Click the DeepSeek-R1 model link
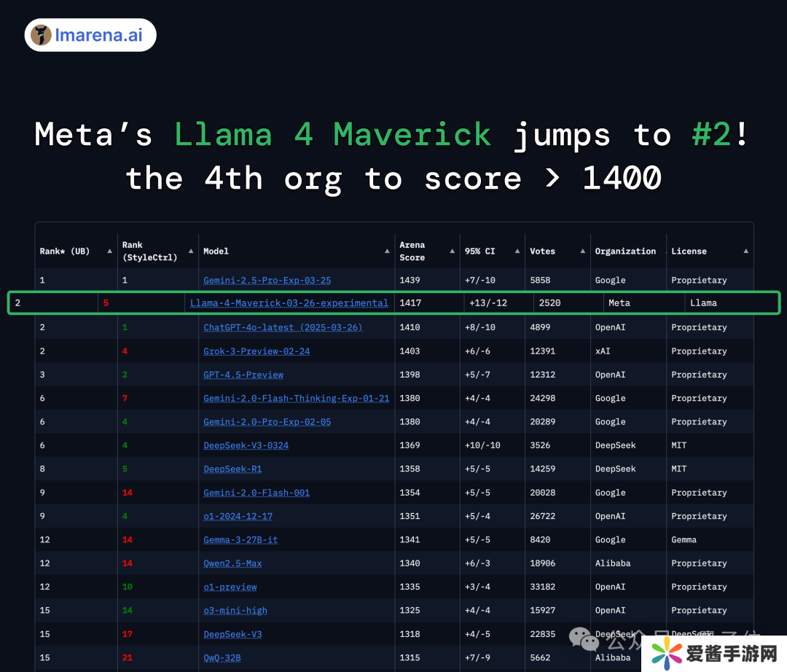 click(232, 469)
